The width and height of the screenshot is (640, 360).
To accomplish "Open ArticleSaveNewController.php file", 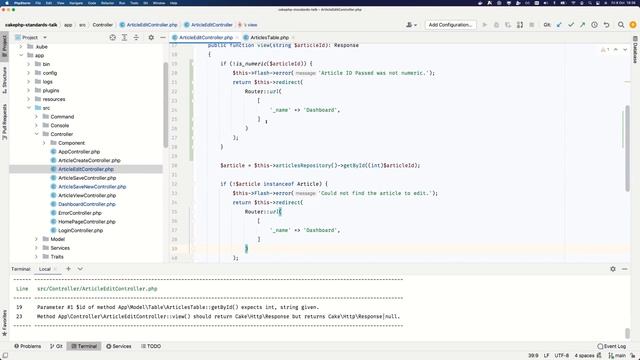I will [92, 187].
